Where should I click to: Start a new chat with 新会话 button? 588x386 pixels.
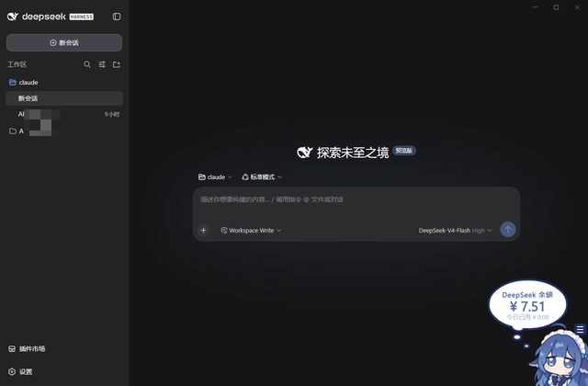tap(64, 43)
